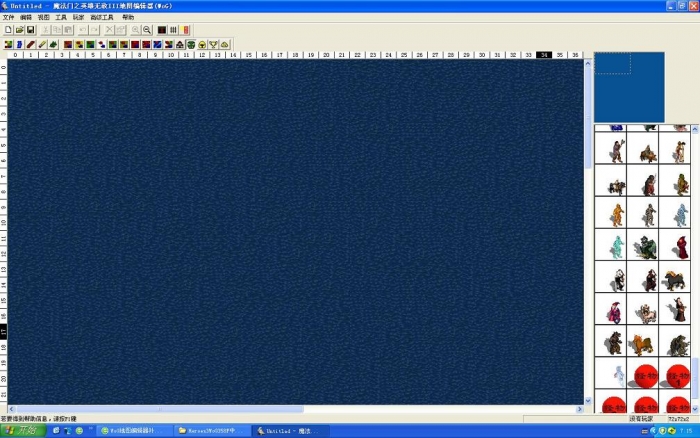700x438 pixels.
Task: Click the blue minimap overview
Action: click(629, 87)
